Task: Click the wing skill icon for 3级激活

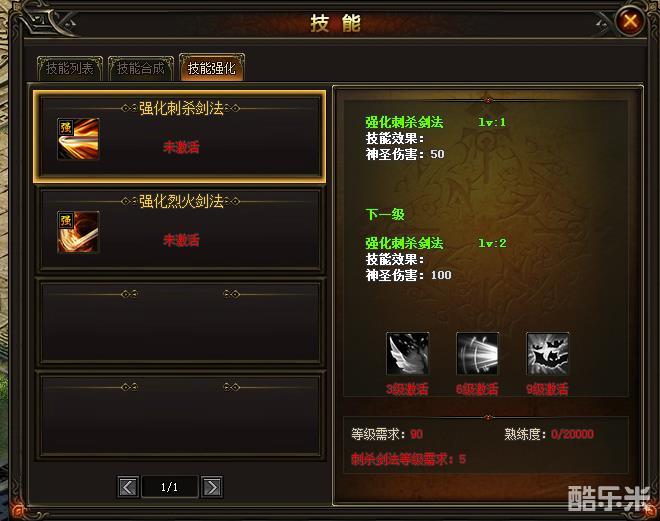Action: [x=407, y=354]
